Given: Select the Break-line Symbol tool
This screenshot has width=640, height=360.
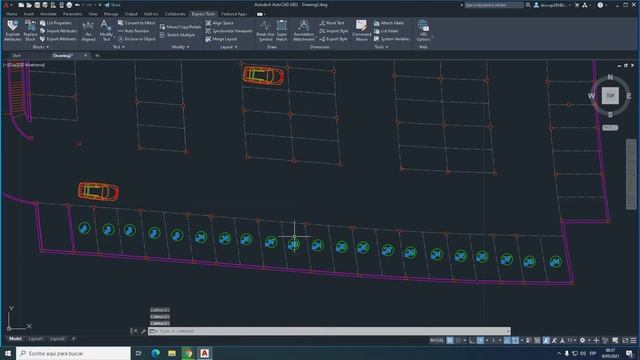Looking at the screenshot, I should 265,30.
